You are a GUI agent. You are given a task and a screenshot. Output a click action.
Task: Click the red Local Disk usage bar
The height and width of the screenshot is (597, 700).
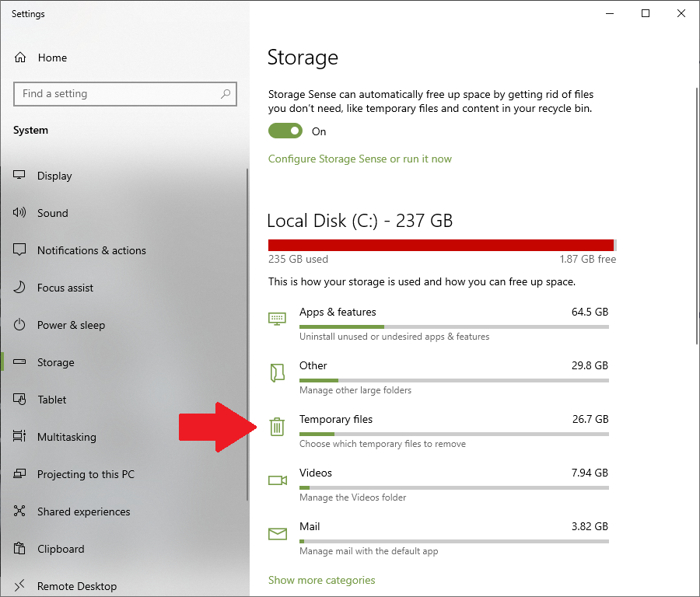tap(442, 245)
